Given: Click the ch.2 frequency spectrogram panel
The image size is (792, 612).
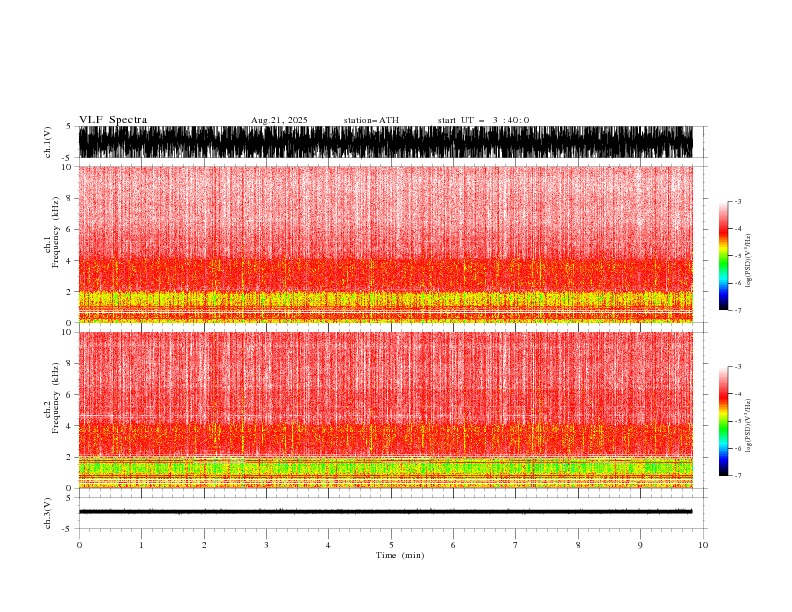Looking at the screenshot, I should point(386,410).
